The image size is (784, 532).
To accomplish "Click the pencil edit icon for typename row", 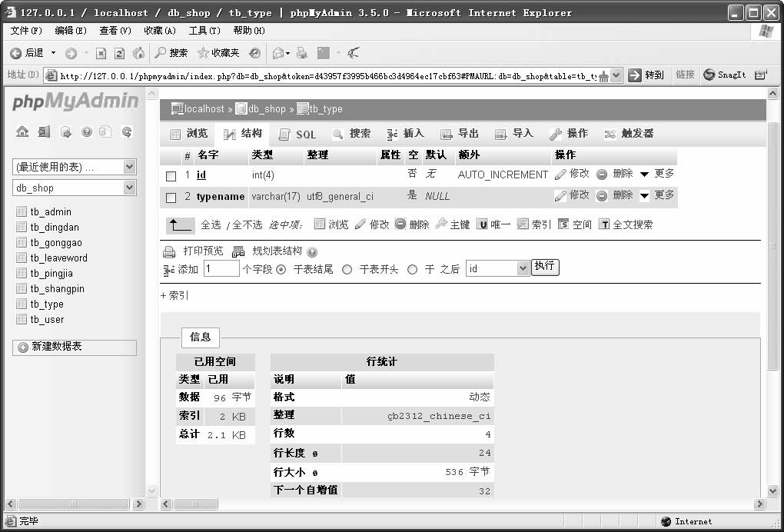I will (560, 195).
